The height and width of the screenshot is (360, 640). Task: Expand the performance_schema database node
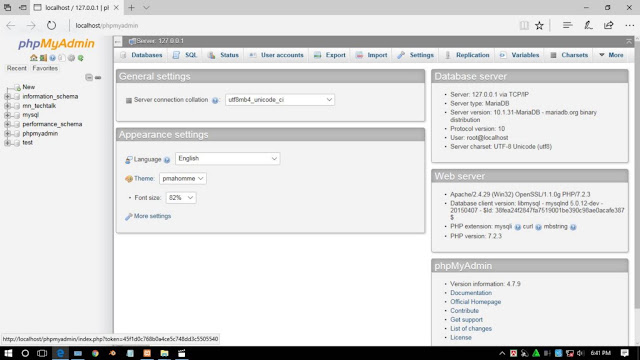[x=7, y=124]
